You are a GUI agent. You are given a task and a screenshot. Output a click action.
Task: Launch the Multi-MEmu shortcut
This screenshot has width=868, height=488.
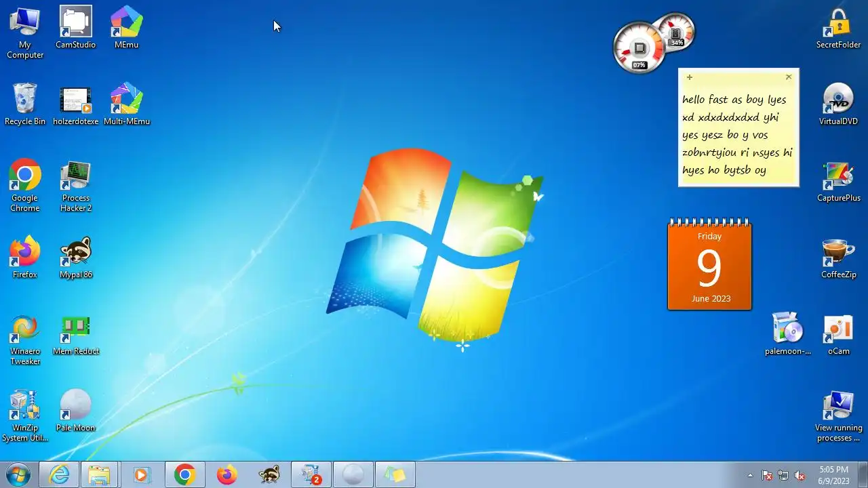[126, 104]
